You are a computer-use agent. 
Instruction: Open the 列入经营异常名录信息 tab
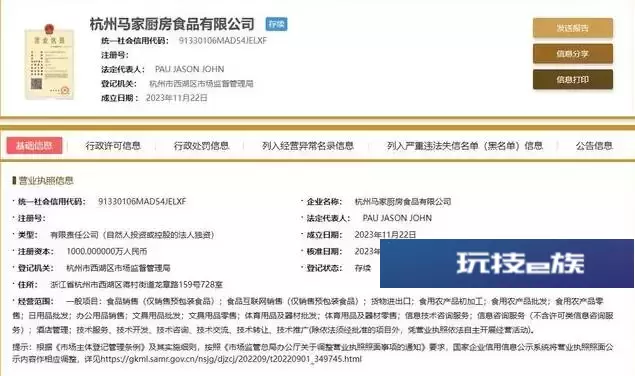[308, 146]
